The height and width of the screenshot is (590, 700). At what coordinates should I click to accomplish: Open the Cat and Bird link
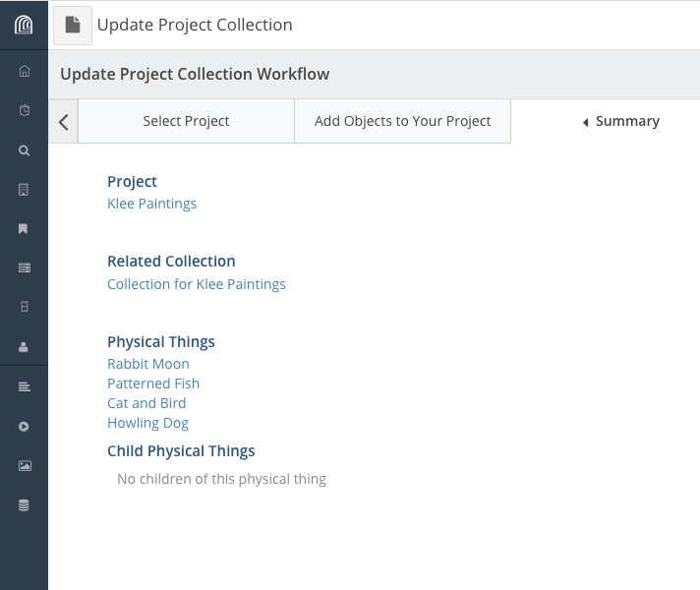tap(146, 403)
